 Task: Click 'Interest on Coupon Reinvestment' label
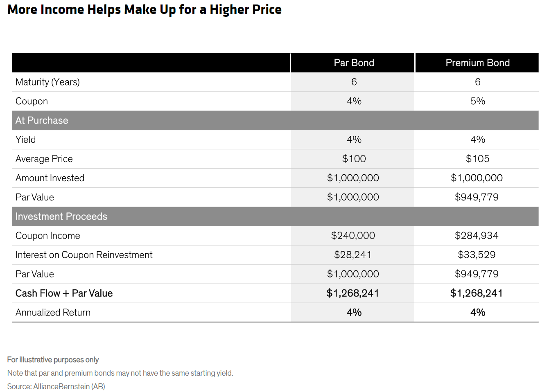(84, 255)
